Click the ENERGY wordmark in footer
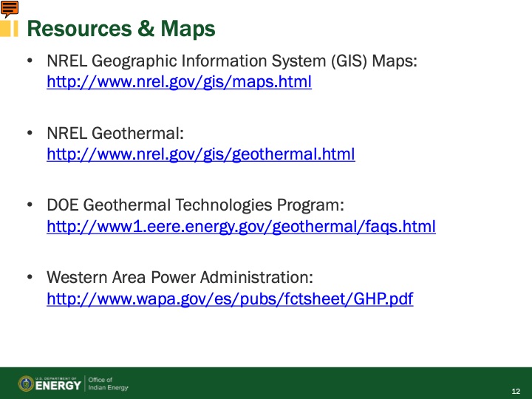The image size is (532, 399). [58, 386]
